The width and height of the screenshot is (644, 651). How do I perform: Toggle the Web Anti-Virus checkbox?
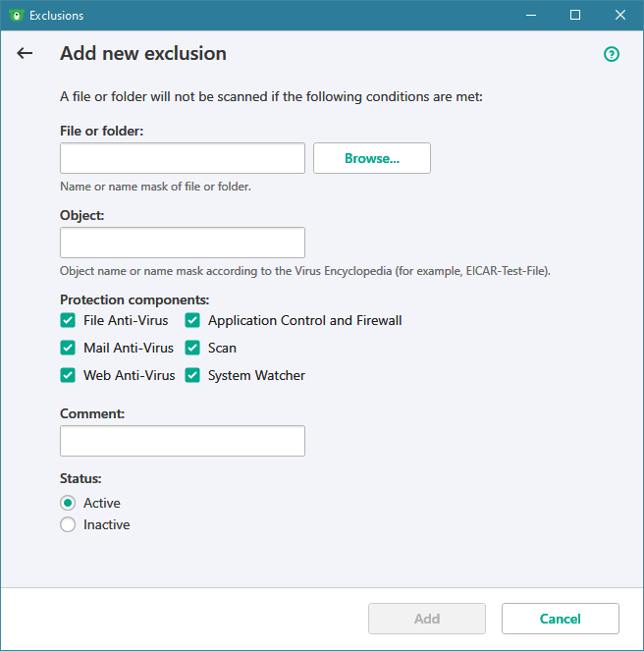coord(68,375)
